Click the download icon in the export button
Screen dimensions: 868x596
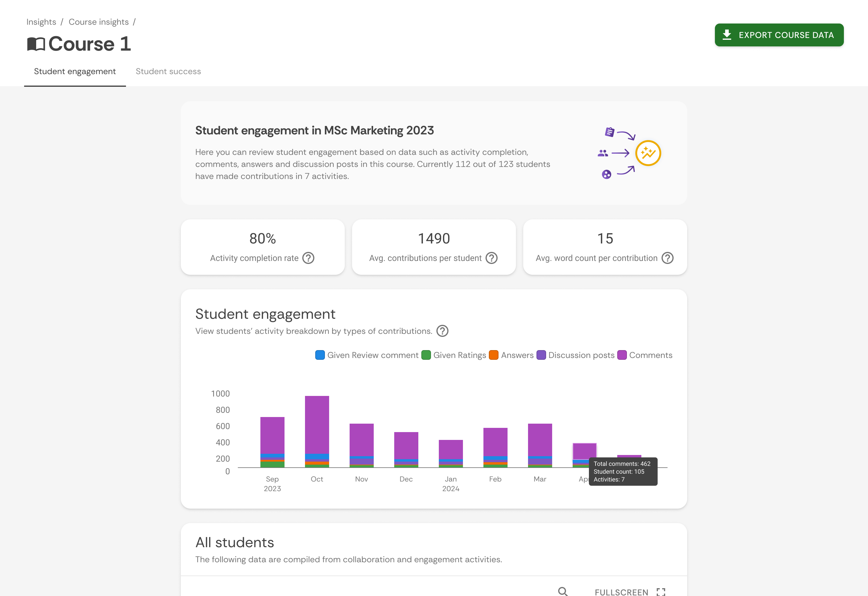(726, 35)
